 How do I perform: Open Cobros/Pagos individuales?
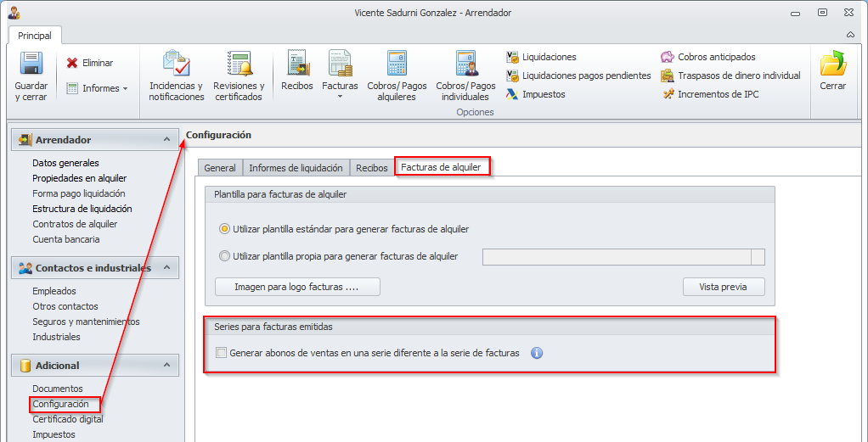pos(465,76)
